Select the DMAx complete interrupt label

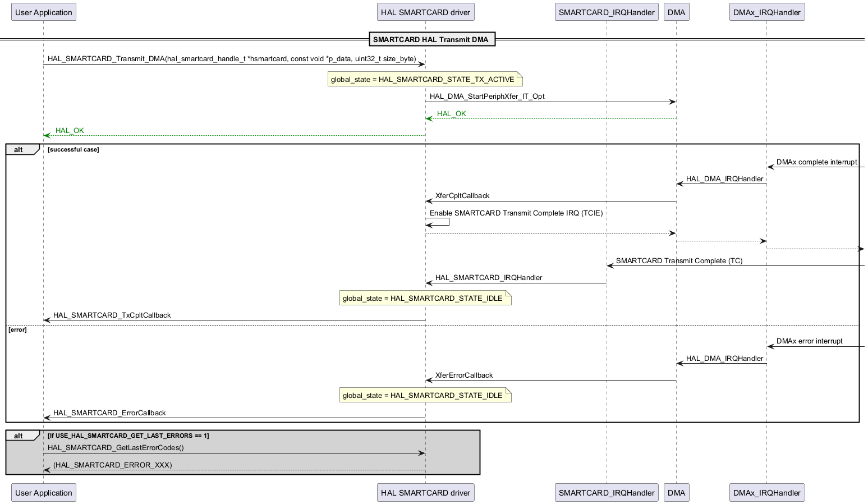pos(816,162)
